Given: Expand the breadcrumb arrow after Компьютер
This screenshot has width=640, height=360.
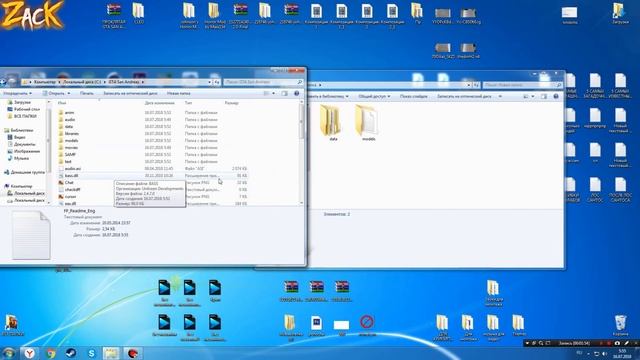Looking at the screenshot, I should click(59, 82).
